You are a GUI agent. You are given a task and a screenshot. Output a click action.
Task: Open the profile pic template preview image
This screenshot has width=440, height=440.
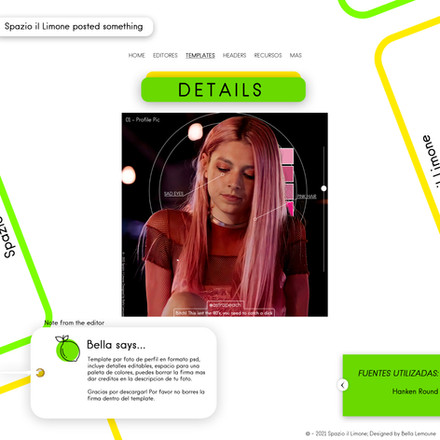pyautogui.click(x=225, y=215)
